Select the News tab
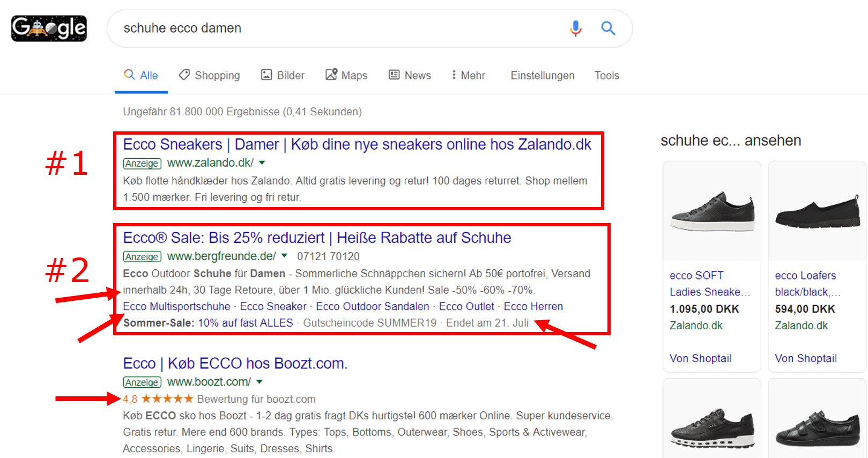868x458 pixels. (410, 76)
